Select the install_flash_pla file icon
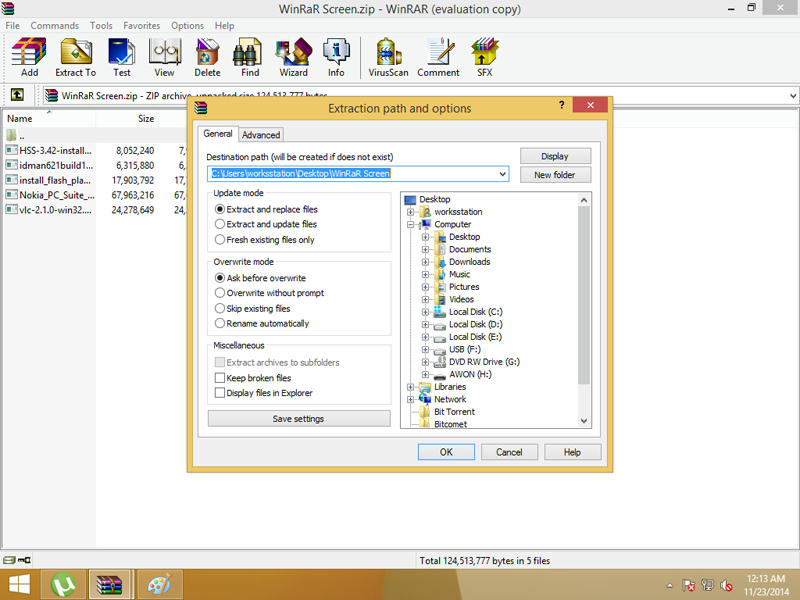The width and height of the screenshot is (800, 600). point(11,180)
